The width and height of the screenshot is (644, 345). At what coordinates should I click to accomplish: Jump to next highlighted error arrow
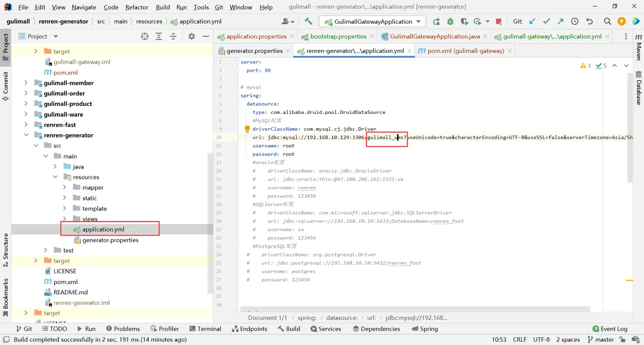click(626, 66)
